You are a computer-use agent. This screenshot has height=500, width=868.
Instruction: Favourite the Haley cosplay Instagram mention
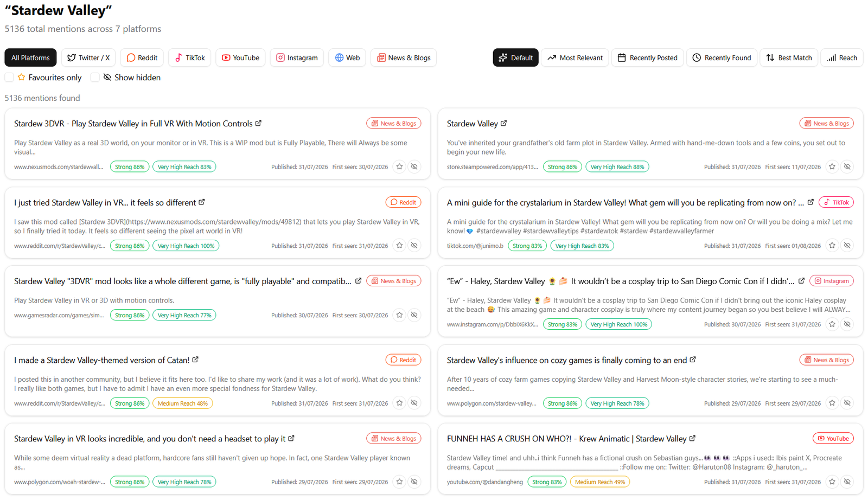pyautogui.click(x=832, y=324)
